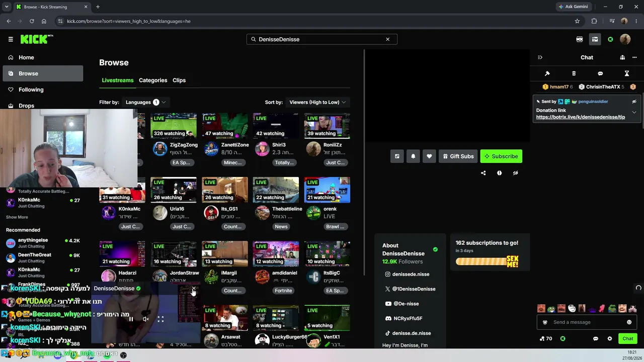The image size is (644, 362).
Task: Switch to the Categories tab
Action: pos(153,80)
